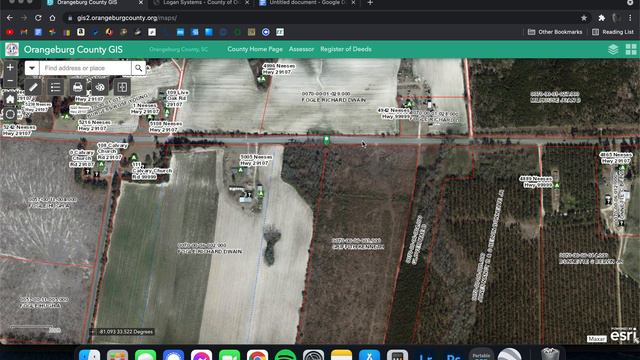
Task: Close the Logan Systems tab
Action: point(247,3)
